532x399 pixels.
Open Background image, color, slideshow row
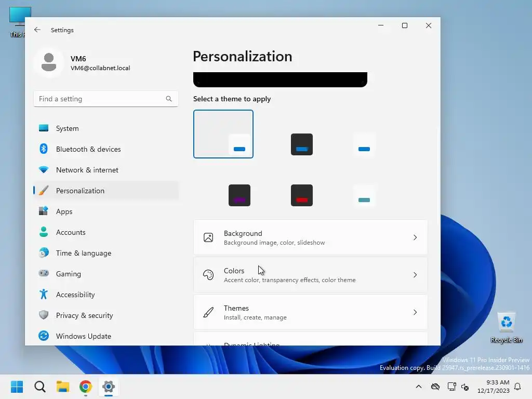[311, 237]
